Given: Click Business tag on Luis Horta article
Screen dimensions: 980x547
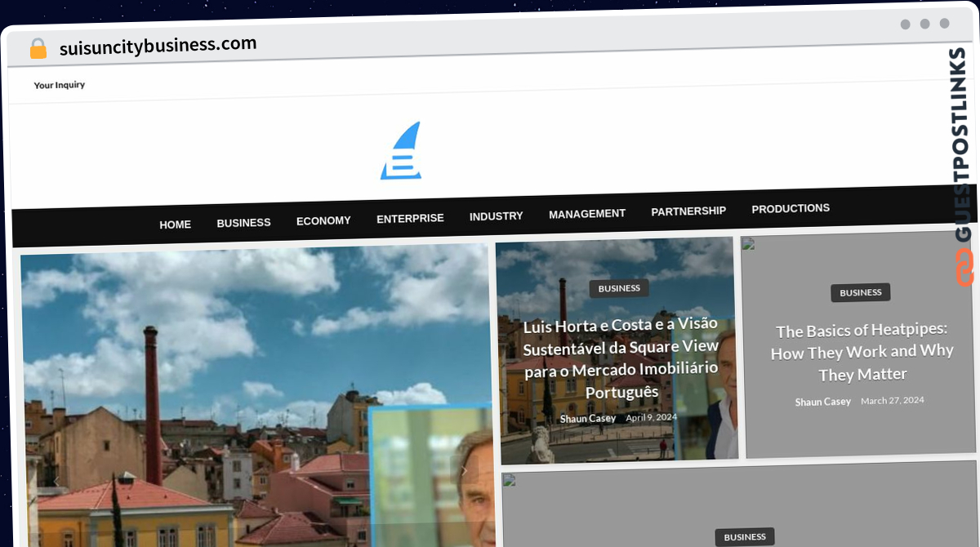Looking at the screenshot, I should pos(619,288).
